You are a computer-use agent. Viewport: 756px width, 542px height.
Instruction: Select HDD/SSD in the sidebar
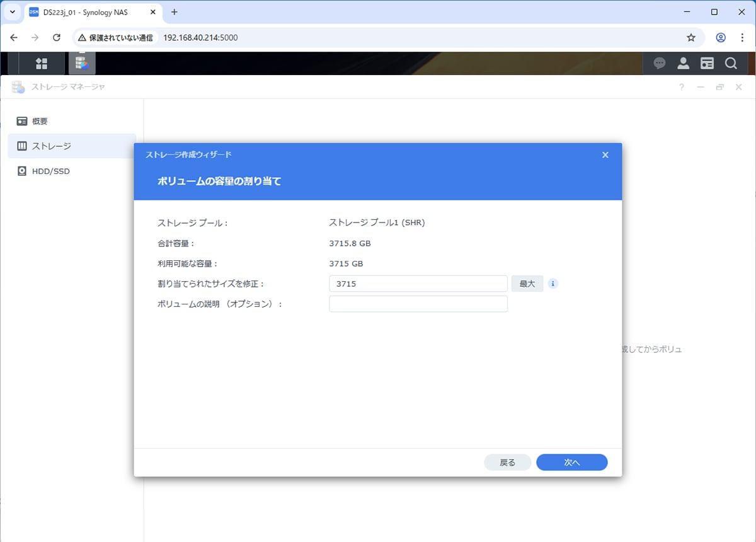pos(50,171)
